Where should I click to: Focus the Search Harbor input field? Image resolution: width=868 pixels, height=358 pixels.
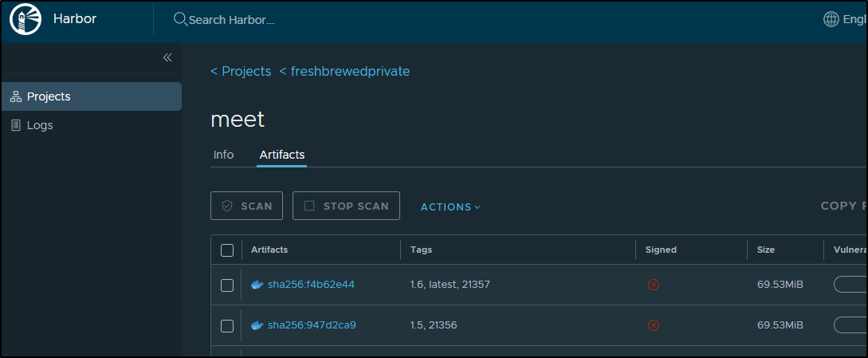231,20
